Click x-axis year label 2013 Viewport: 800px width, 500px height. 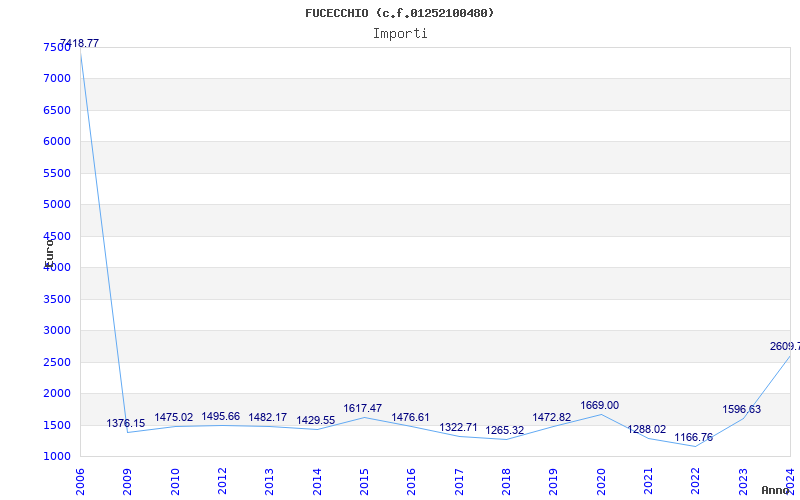(269, 482)
